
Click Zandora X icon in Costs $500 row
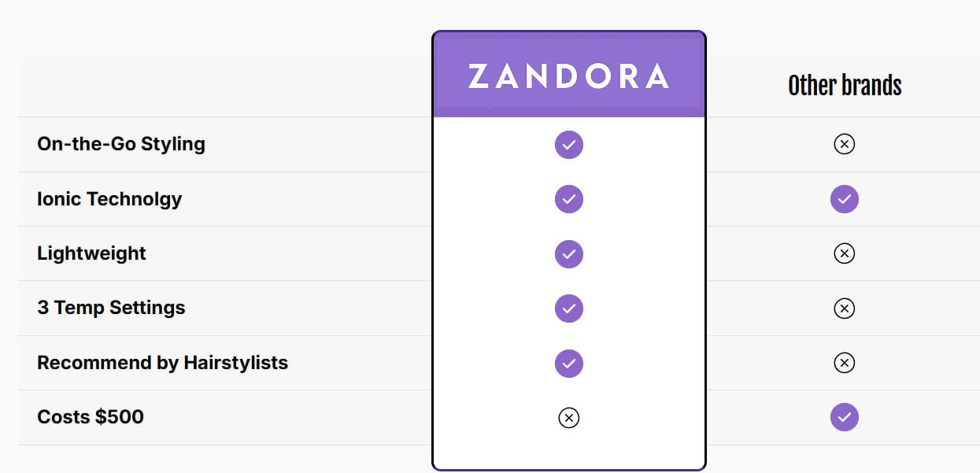tap(569, 418)
